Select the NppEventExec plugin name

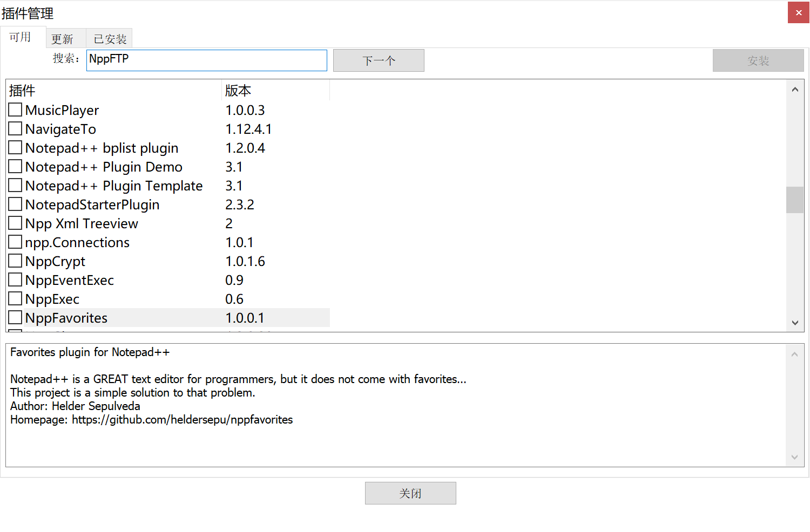[70, 280]
